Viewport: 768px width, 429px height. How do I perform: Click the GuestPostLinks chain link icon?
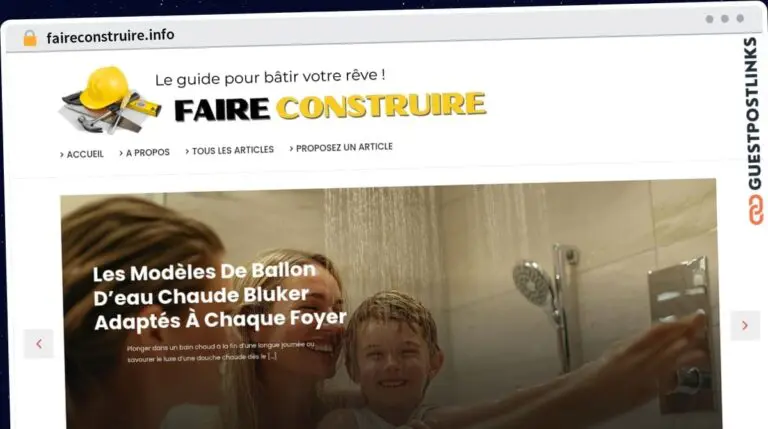point(755,210)
